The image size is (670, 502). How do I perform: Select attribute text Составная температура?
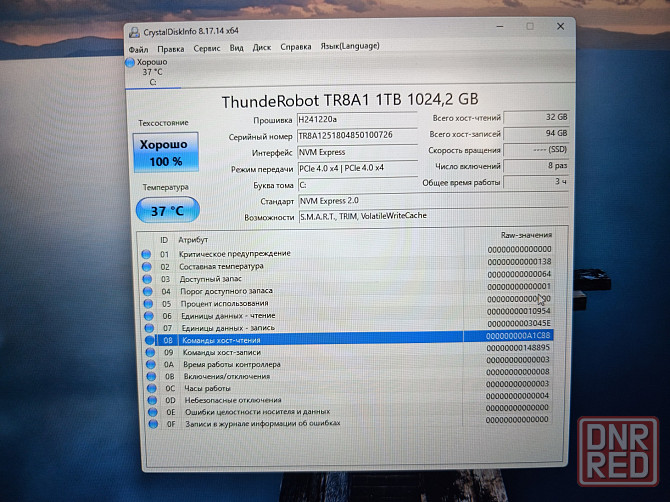(x=221, y=266)
